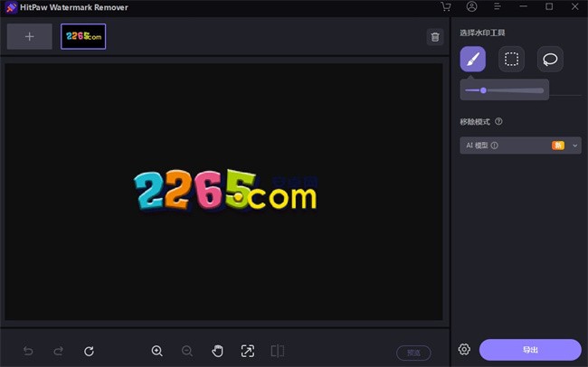The height and width of the screenshot is (367, 588).
Task: Activate the hand pan tool
Action: point(217,351)
